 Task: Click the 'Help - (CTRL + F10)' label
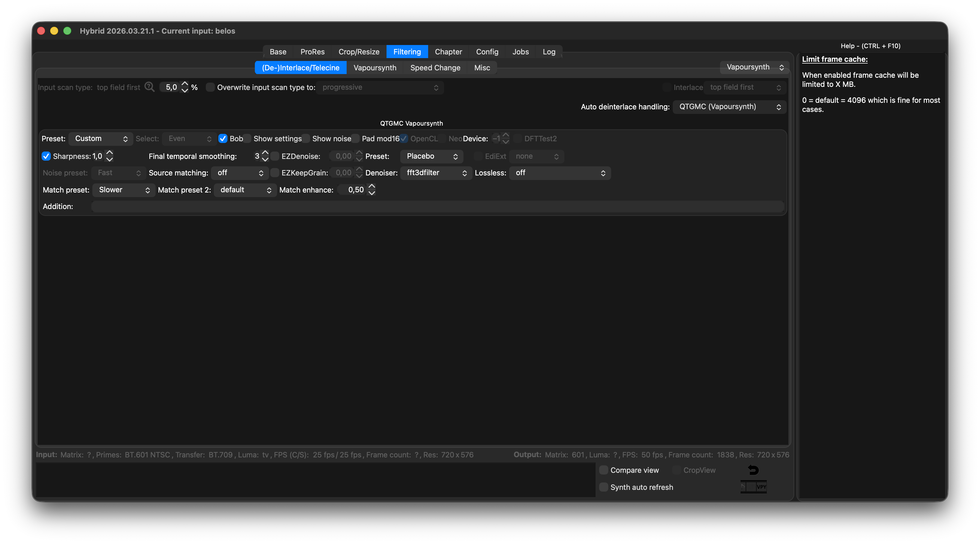point(871,46)
